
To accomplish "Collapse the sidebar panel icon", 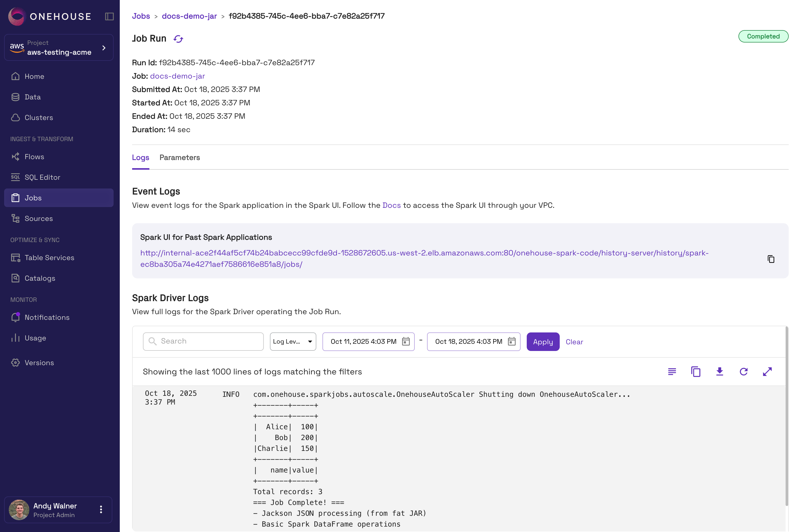I will click(109, 16).
